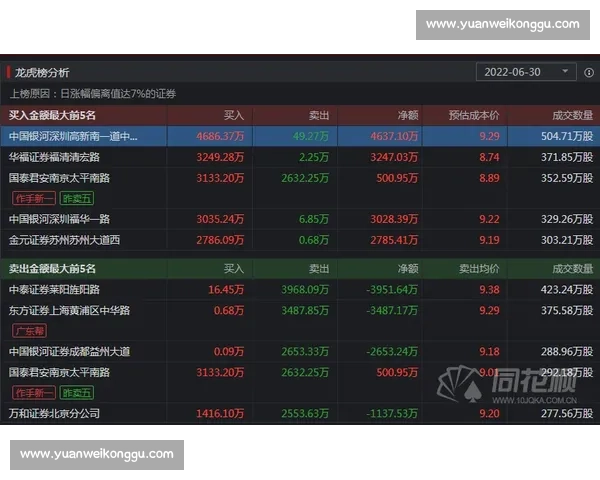Click the 买入 column header in the sellers table
Image resolution: width=600 pixels, height=480 pixels.
pos(233,269)
